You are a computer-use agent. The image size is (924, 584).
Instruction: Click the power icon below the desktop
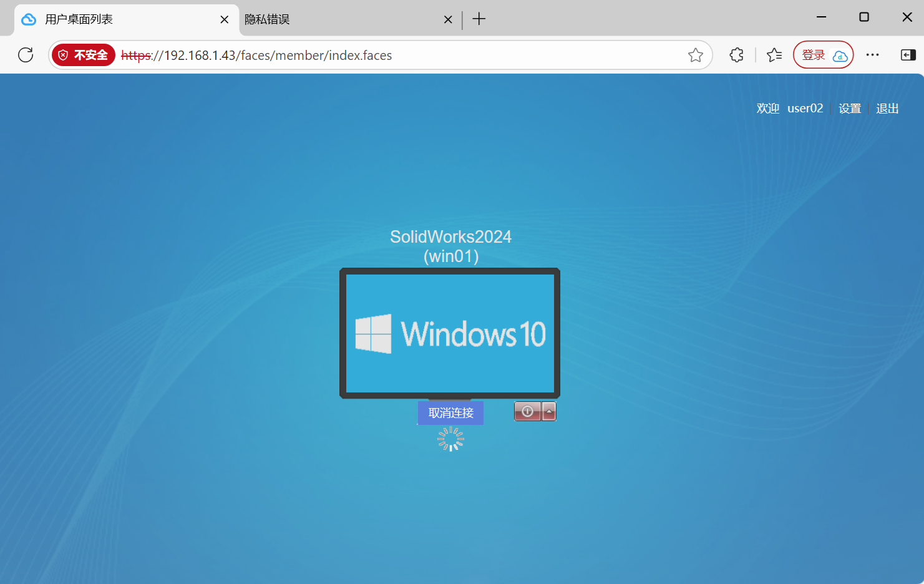click(x=527, y=411)
